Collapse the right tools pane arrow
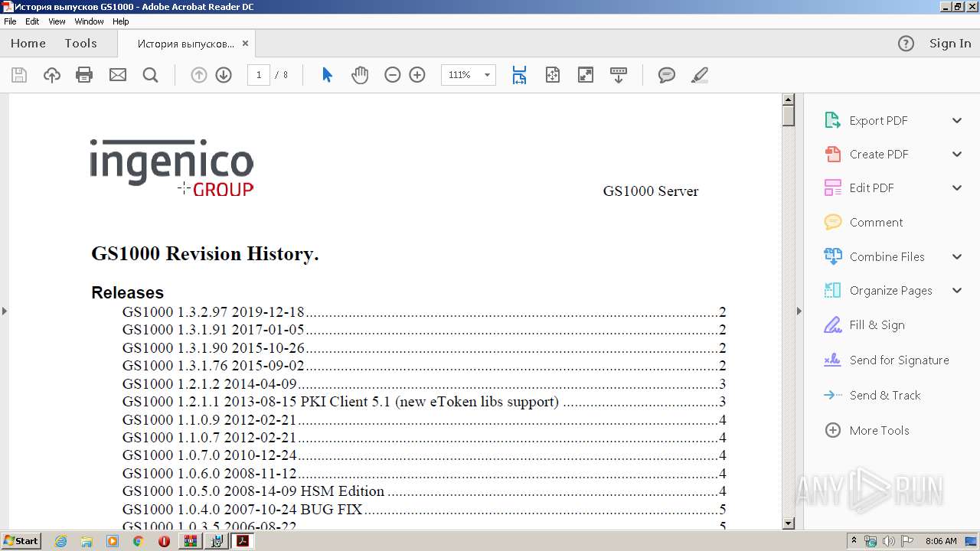The height and width of the screenshot is (551, 980). tap(799, 311)
